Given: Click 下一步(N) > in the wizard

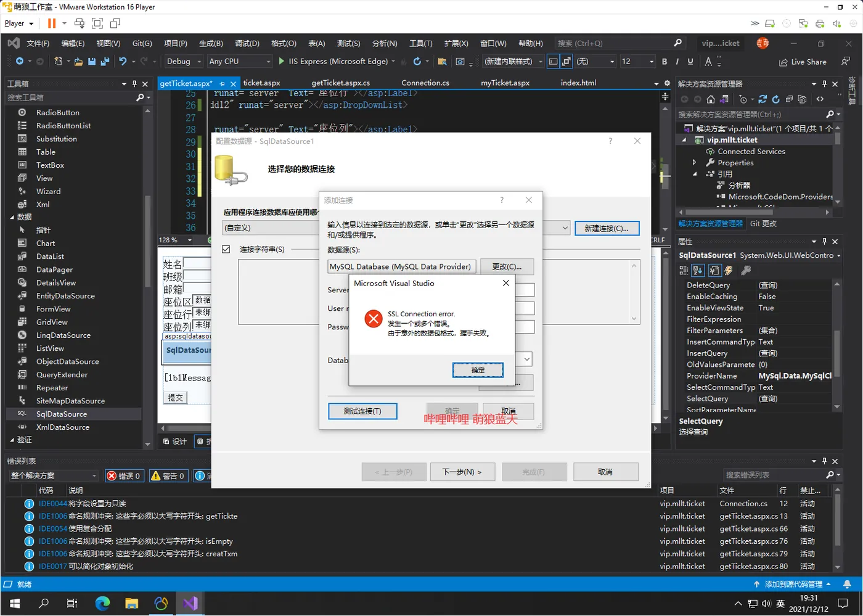Looking at the screenshot, I should point(462,472).
